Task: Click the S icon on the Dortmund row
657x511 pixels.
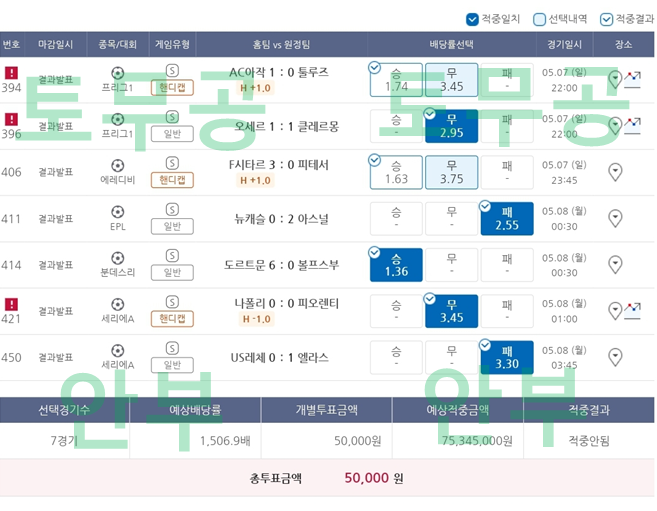Action: 172,255
